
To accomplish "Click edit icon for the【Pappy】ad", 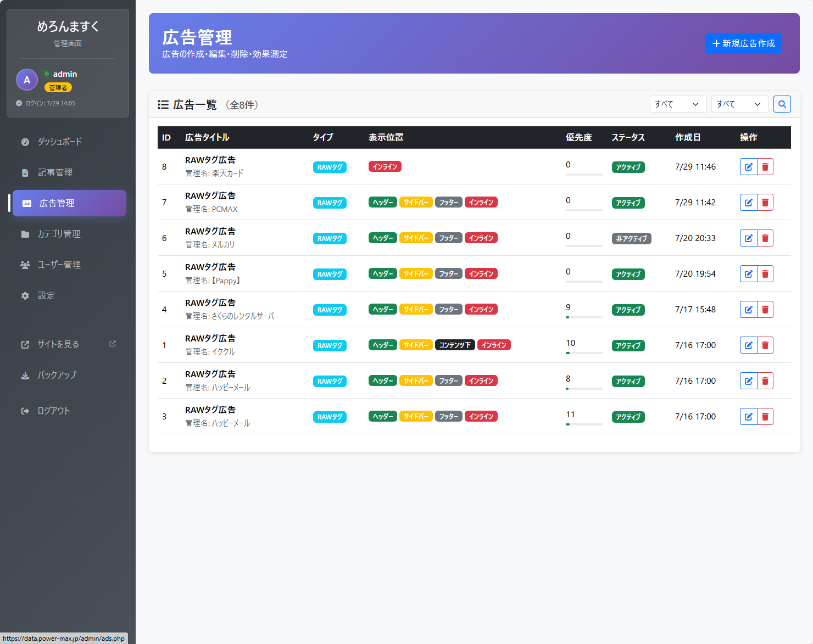I will [748, 274].
